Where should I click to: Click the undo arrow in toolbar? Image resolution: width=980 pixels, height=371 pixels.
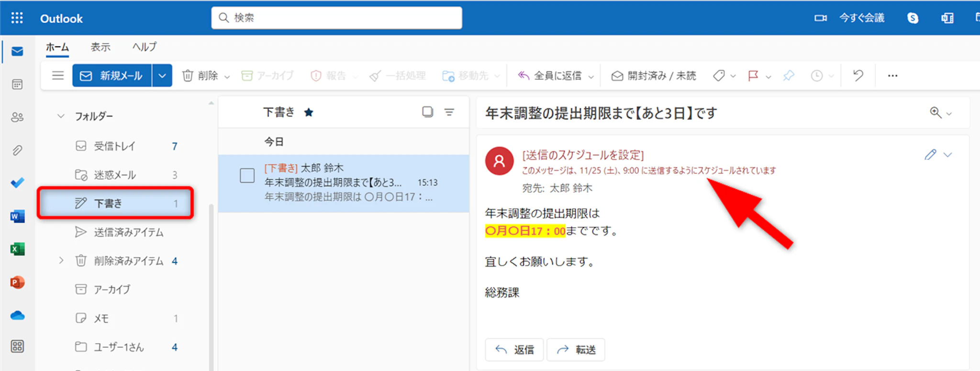858,76
